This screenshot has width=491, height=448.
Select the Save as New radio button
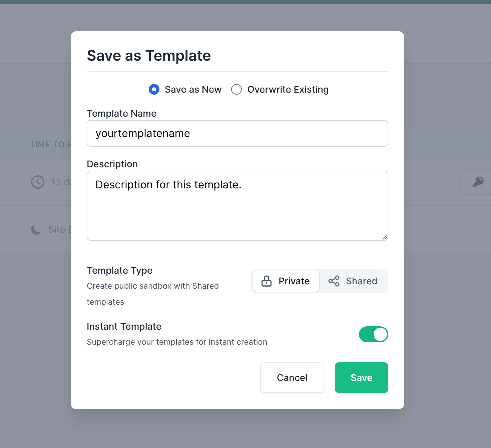154,89
